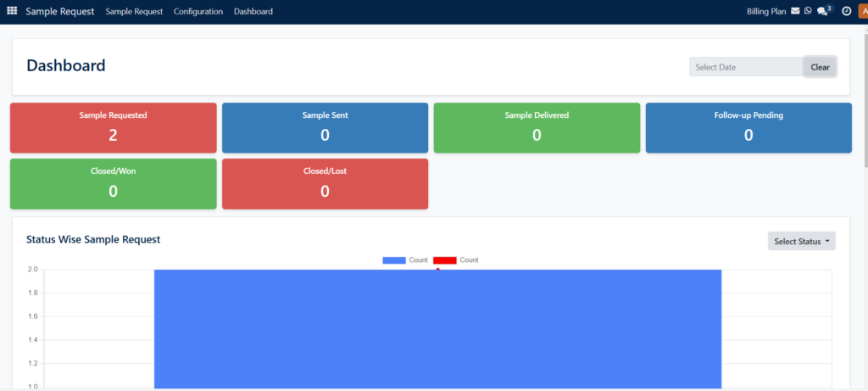
Task: Click the 2.0 y-axis label
Action: [x=33, y=270]
